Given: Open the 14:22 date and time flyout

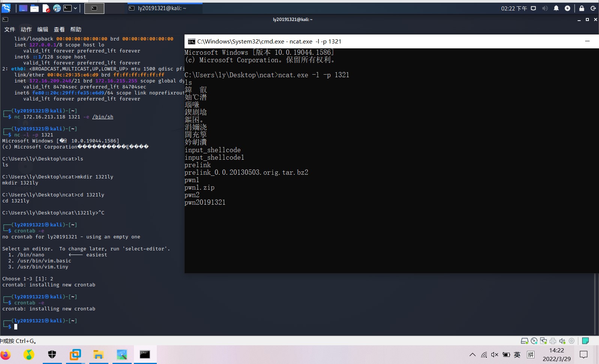Looking at the screenshot, I should pos(557,355).
